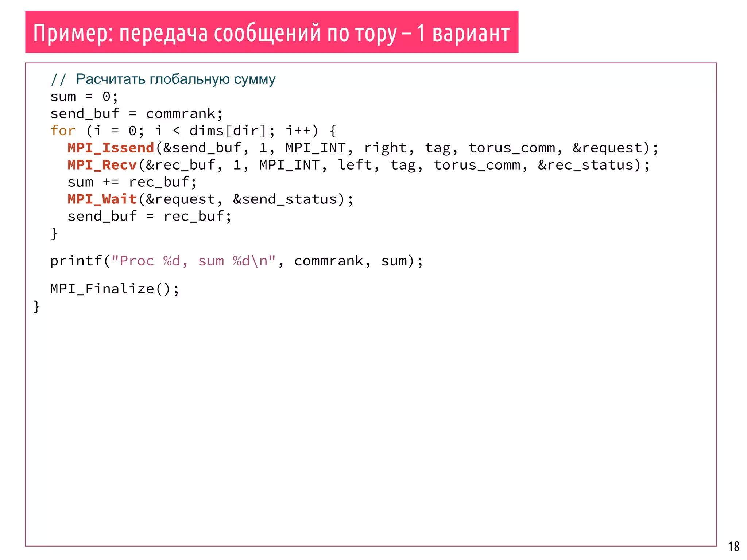The width and height of the screenshot is (747, 560).
Task: Click the line 'MPI_Finalize();'
Action: coord(115,289)
